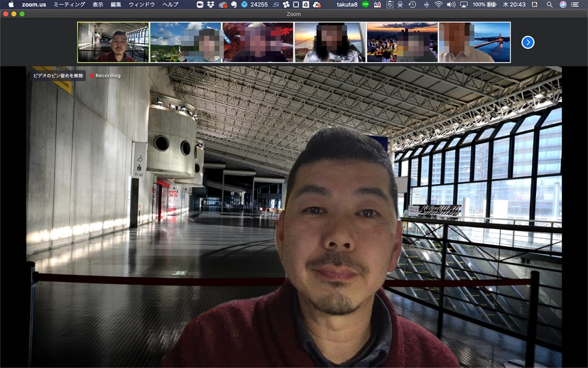Click the ビデオのピン留めを解除 button

58,76
